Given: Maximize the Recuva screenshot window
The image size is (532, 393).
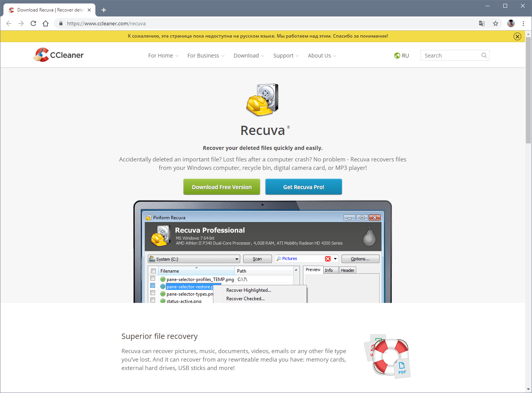Looking at the screenshot, I should [x=362, y=217].
